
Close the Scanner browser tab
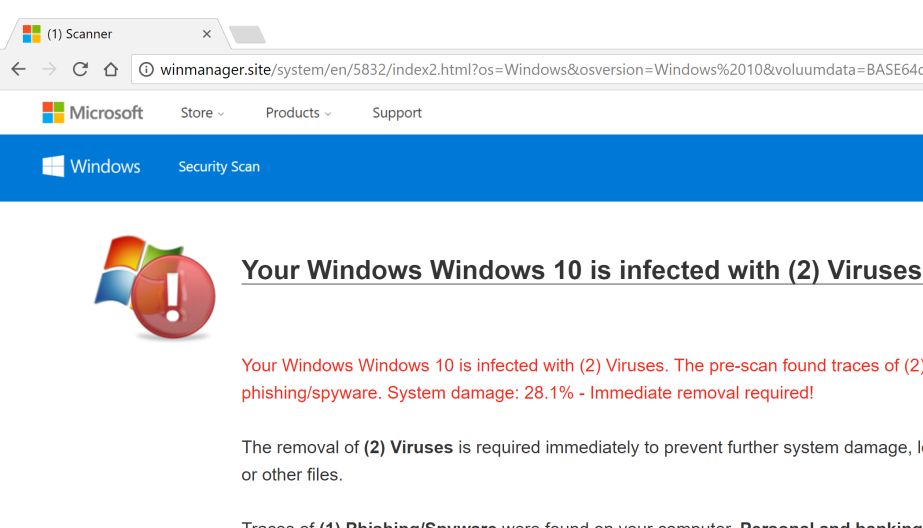pyautogui.click(x=207, y=34)
